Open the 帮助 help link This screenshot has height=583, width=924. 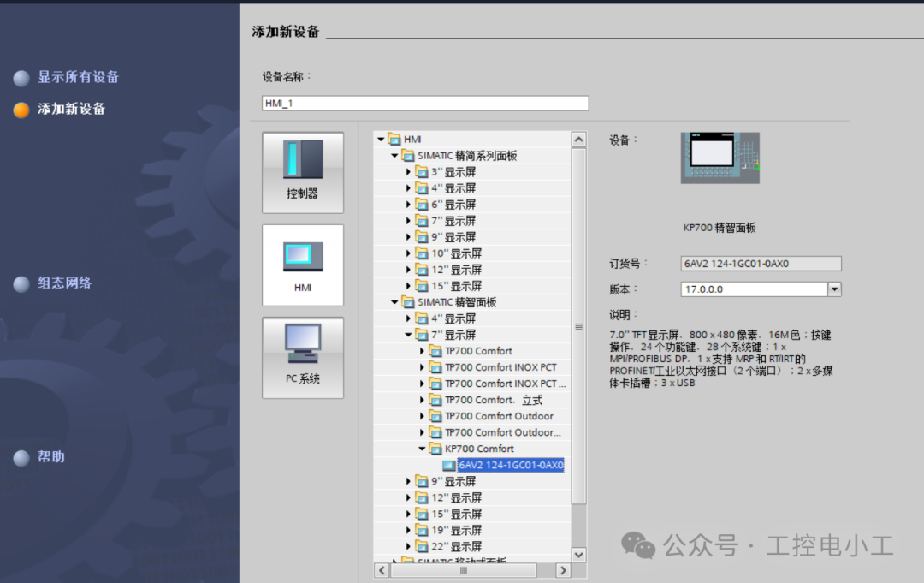tap(51, 457)
